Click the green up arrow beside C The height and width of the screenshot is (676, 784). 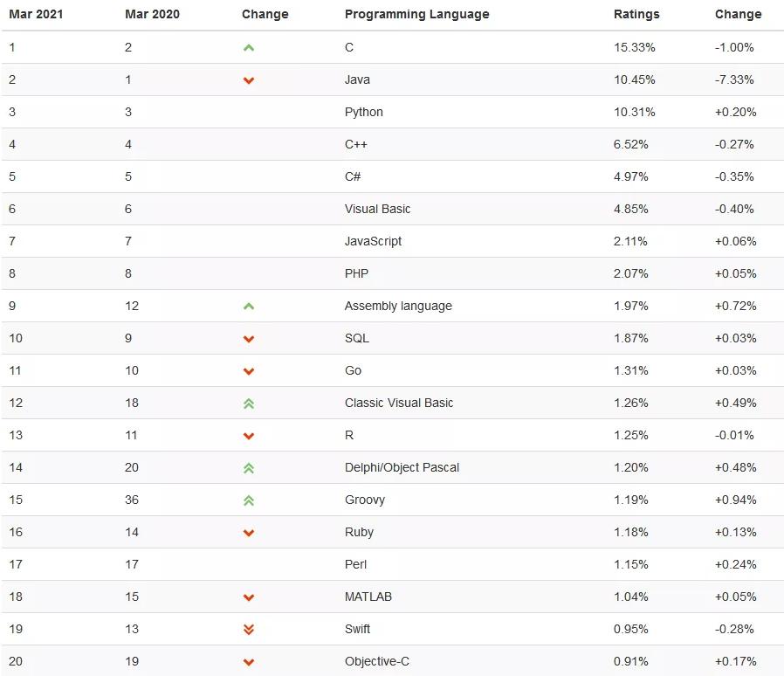[x=249, y=48]
